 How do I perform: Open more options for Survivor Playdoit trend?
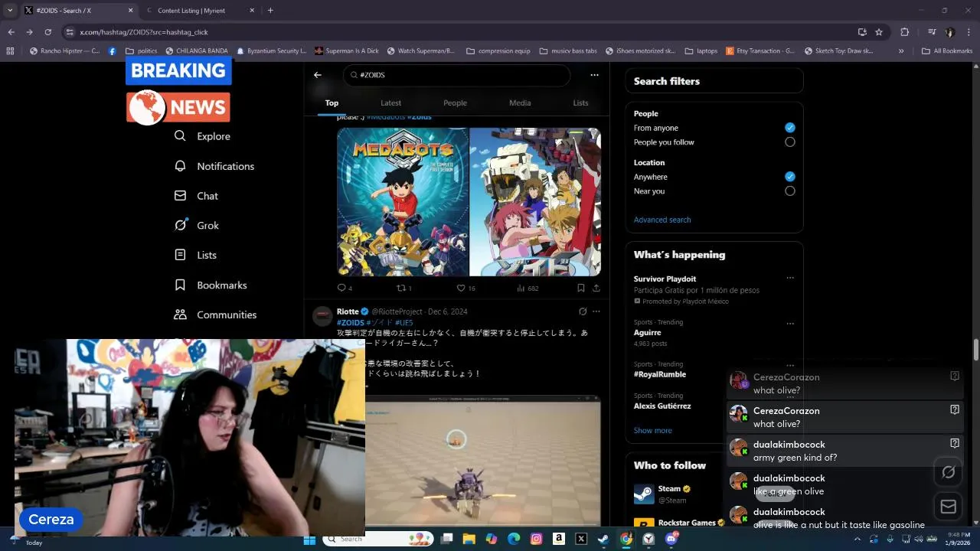tap(790, 279)
